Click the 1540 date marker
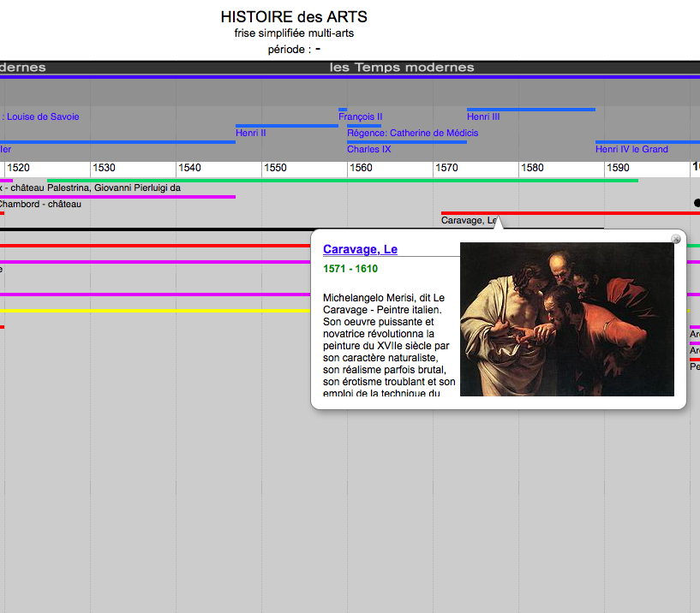The width and height of the screenshot is (700, 613). click(189, 168)
